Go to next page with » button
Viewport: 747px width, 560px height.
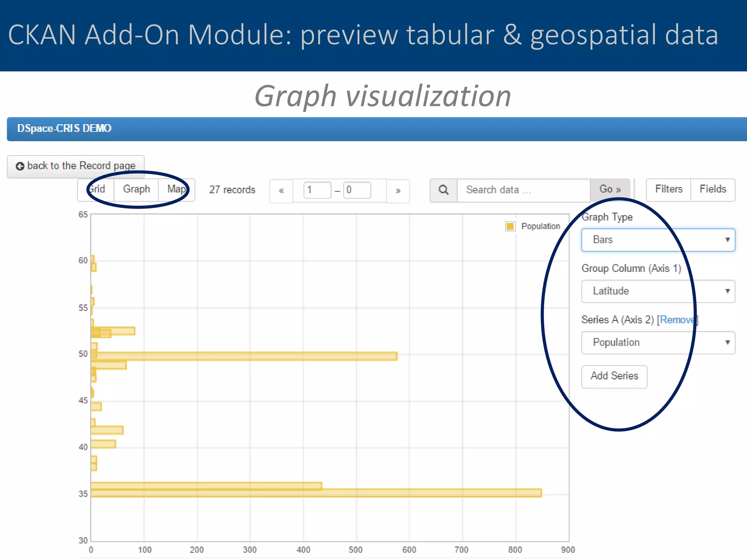[398, 191]
